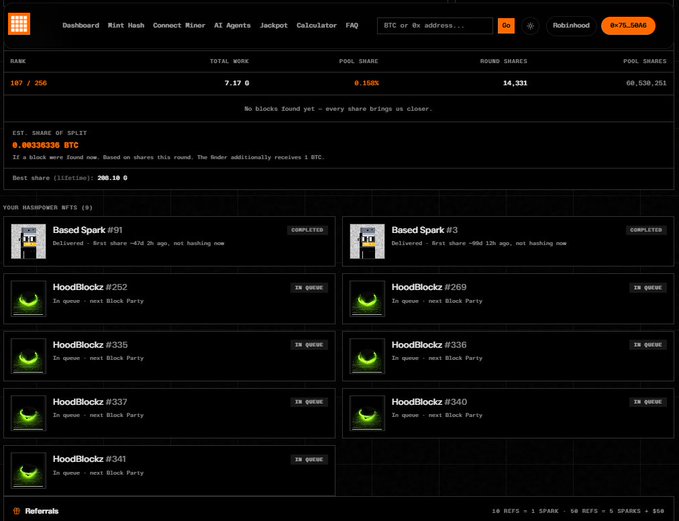
Task: Click the pool share 0.158% value
Action: (366, 83)
